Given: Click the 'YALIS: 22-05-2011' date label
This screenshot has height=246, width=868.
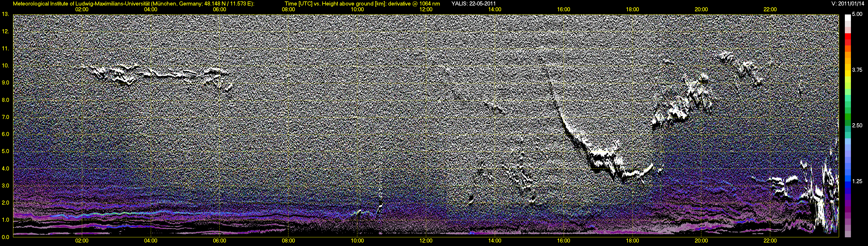Looking at the screenshot, I should [x=473, y=4].
